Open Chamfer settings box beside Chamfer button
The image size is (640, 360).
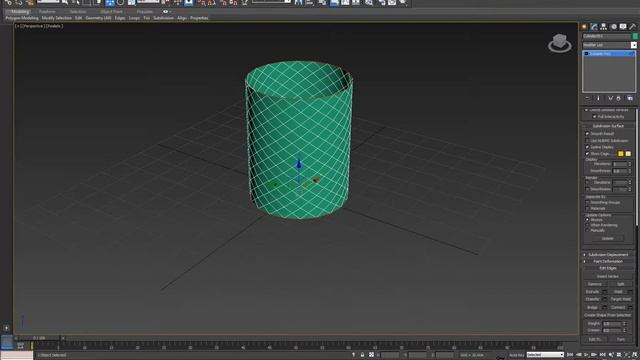click(605, 299)
